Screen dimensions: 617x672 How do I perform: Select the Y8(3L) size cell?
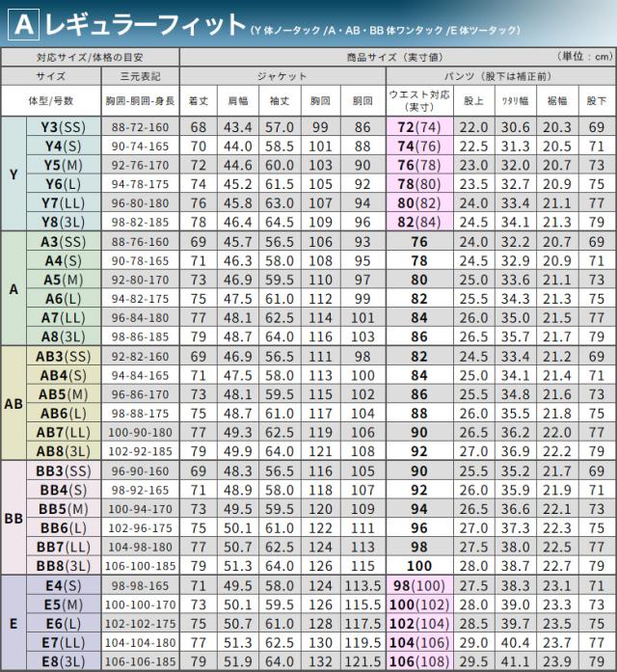coord(64,222)
